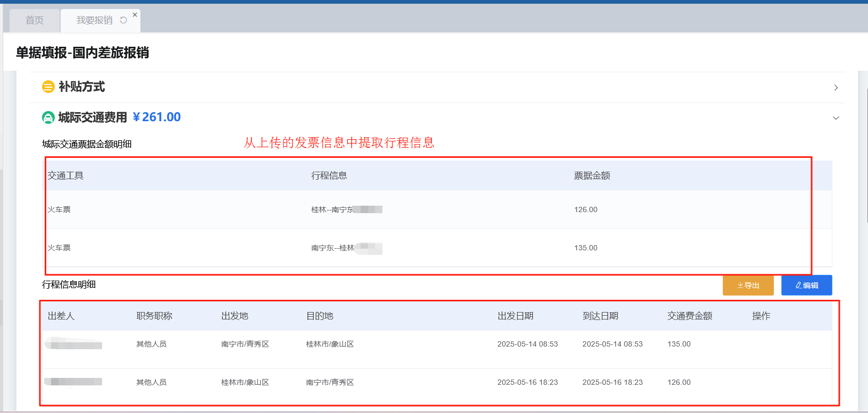Click departure 南宁市/青秀区 cell
The image size is (868, 413).
pyautogui.click(x=245, y=344)
